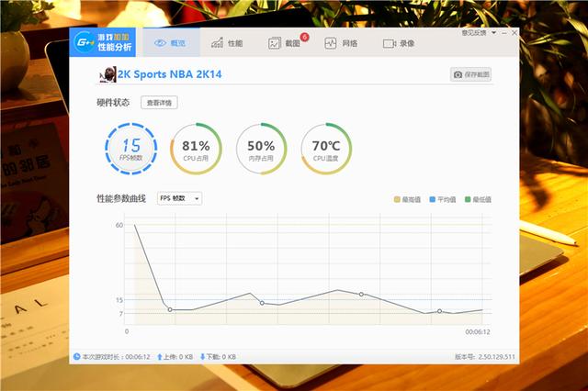Click the red notification badge on 截图
This screenshot has height=391, width=588.
304,37
